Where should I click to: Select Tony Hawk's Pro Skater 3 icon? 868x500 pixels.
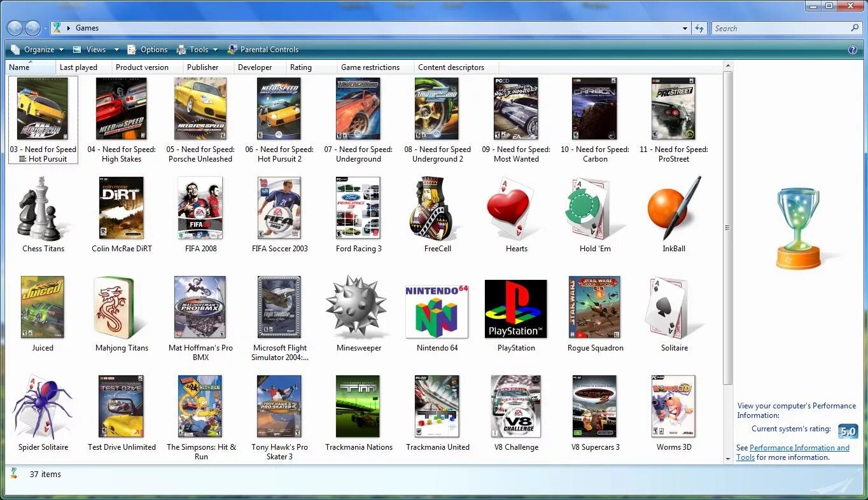pyautogui.click(x=279, y=406)
